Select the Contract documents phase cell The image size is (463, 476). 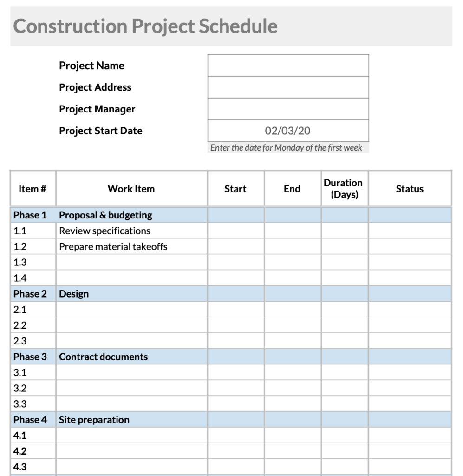coord(104,357)
